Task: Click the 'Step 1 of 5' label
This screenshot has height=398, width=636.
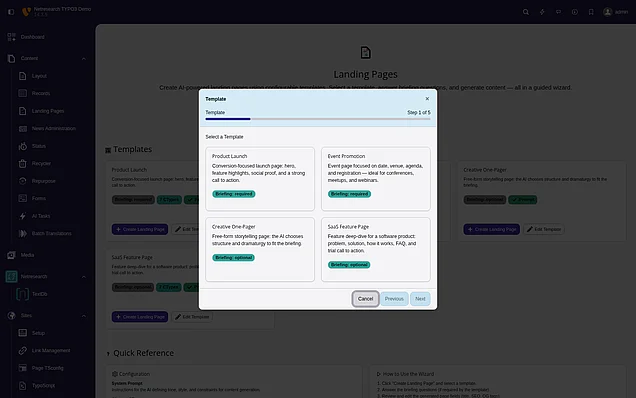Action: (419, 112)
